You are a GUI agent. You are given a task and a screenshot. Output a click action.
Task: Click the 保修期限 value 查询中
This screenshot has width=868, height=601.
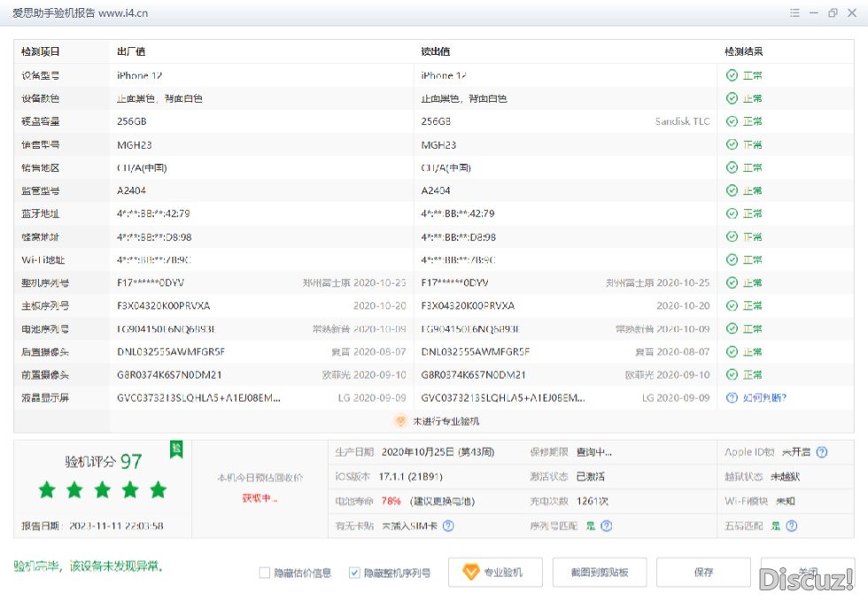point(594,452)
